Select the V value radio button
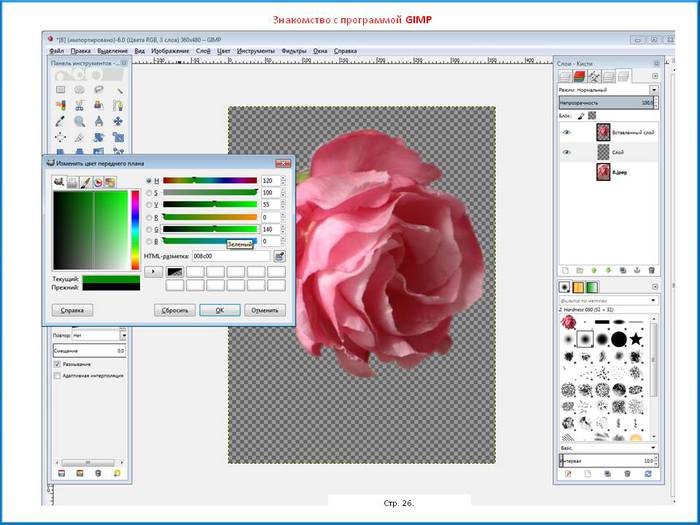Viewport: 700px width, 525px height. 149,205
